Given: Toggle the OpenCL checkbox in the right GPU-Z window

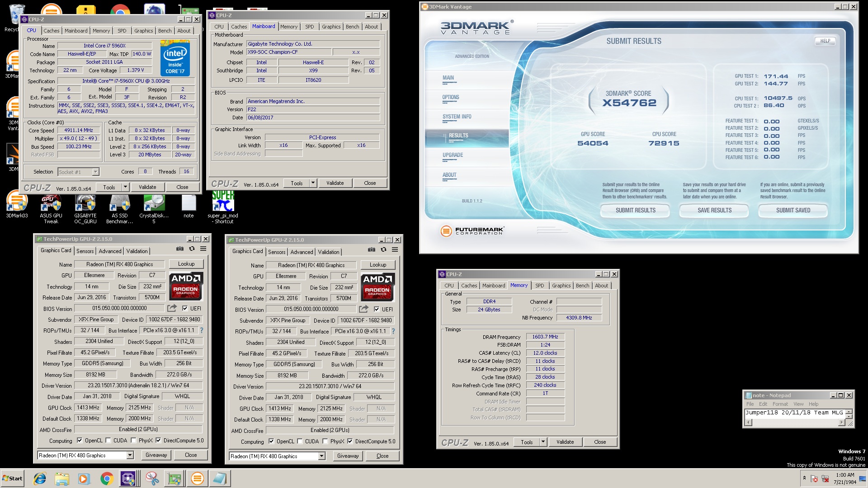Looking at the screenshot, I should [271, 441].
